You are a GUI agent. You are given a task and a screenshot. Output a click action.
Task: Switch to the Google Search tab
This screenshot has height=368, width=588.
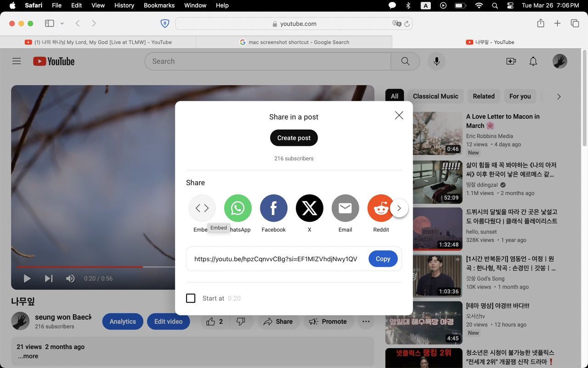pos(294,42)
